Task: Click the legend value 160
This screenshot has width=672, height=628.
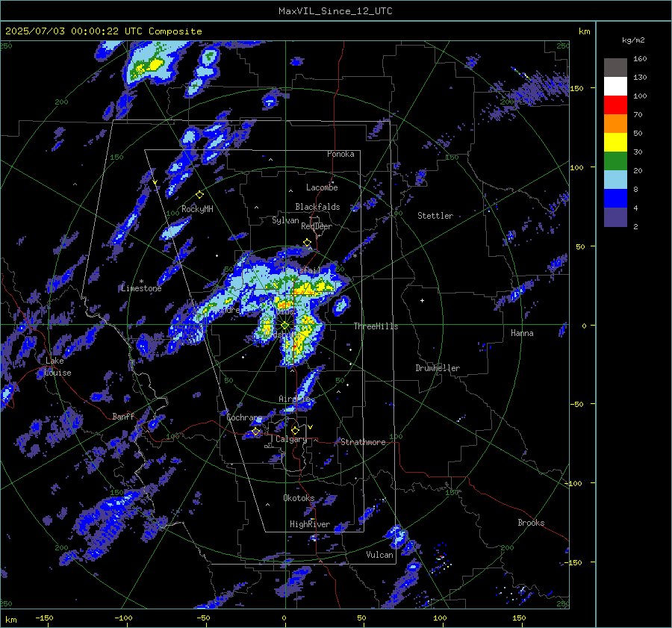Action: (640, 59)
